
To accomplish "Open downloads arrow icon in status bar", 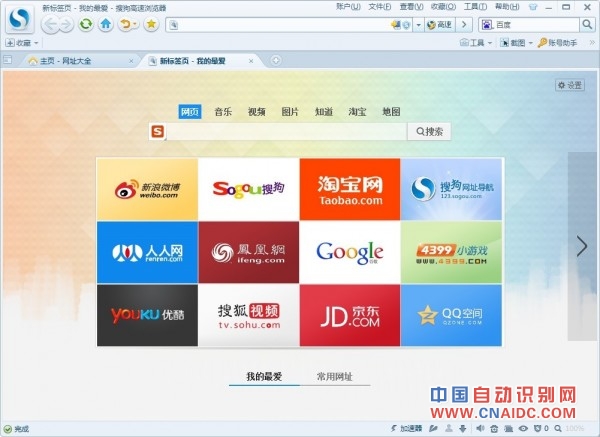I will click(x=463, y=428).
